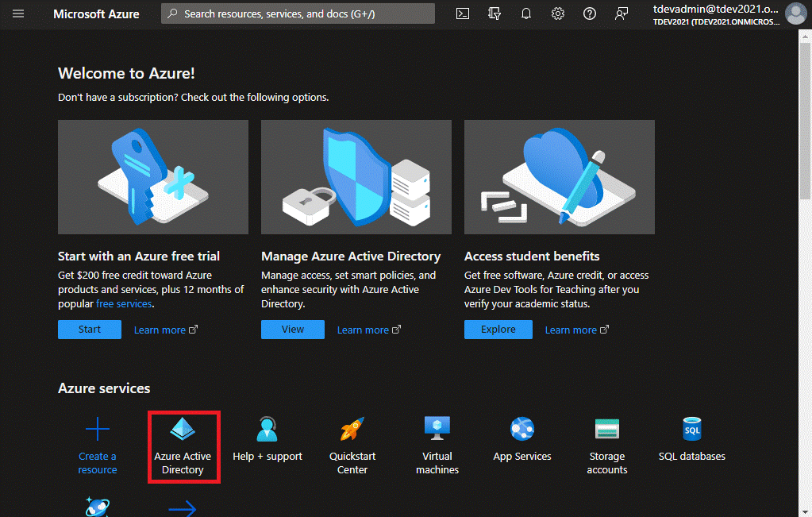Image resolution: width=812 pixels, height=517 pixels.
Task: Click the vertical scrollbar thumb
Action: (x=805, y=122)
